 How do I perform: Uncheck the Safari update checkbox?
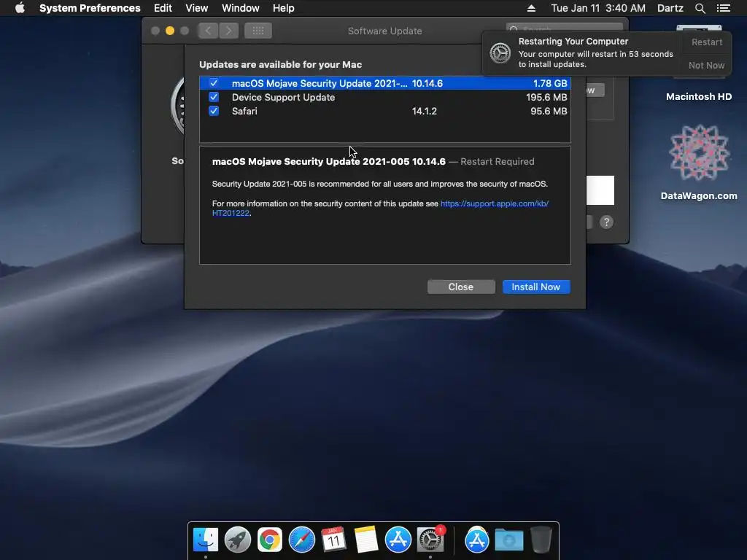click(214, 111)
